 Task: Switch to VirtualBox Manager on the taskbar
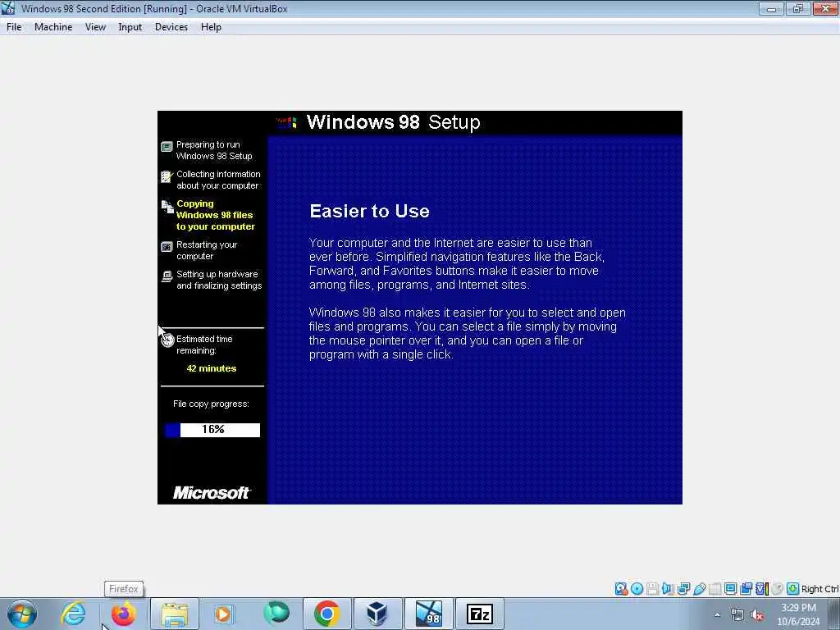point(377,614)
